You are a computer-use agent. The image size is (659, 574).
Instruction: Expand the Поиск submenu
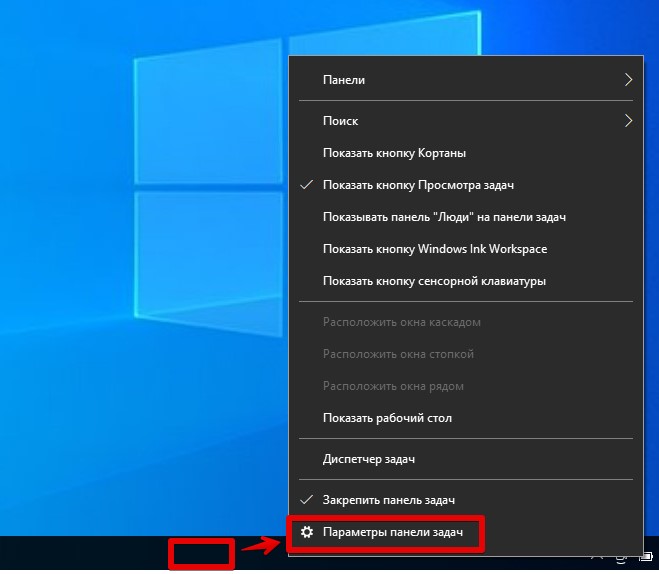pyautogui.click(x=466, y=121)
